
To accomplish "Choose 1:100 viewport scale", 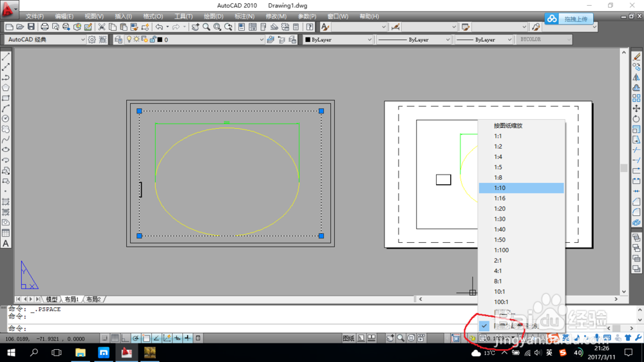I will (521, 250).
